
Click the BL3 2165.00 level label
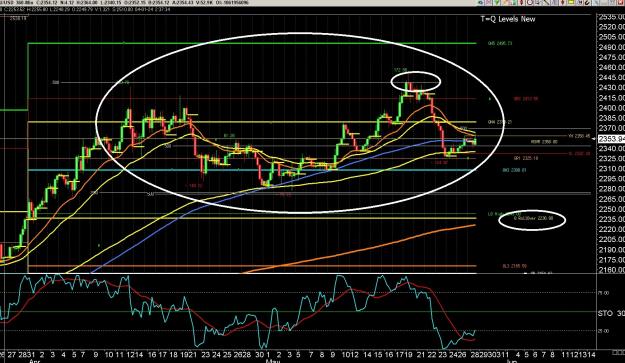(515, 266)
